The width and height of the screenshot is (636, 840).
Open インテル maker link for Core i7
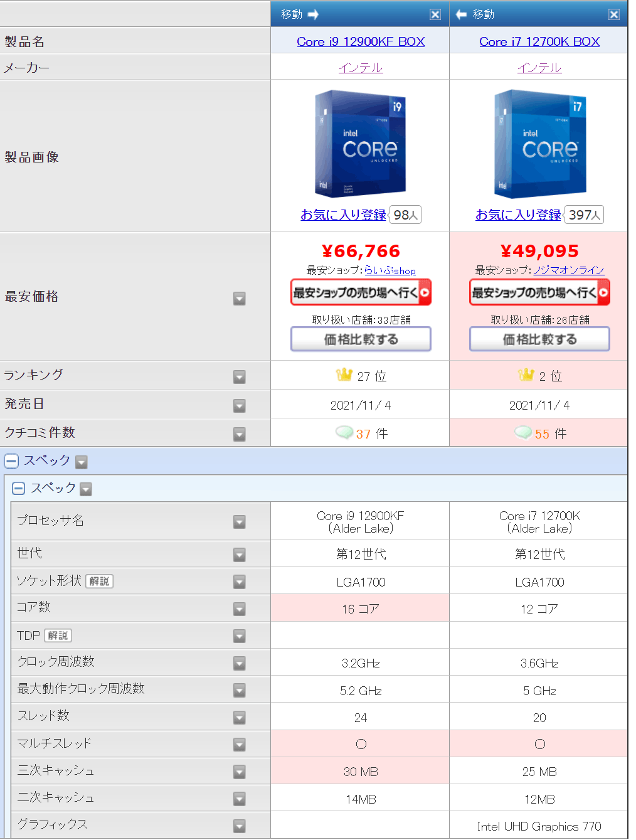click(x=539, y=68)
